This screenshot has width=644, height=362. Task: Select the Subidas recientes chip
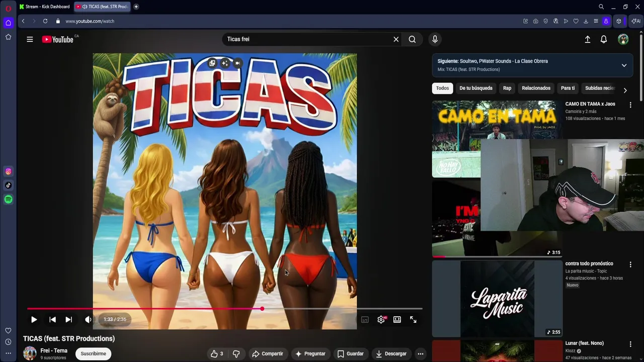[600, 88]
